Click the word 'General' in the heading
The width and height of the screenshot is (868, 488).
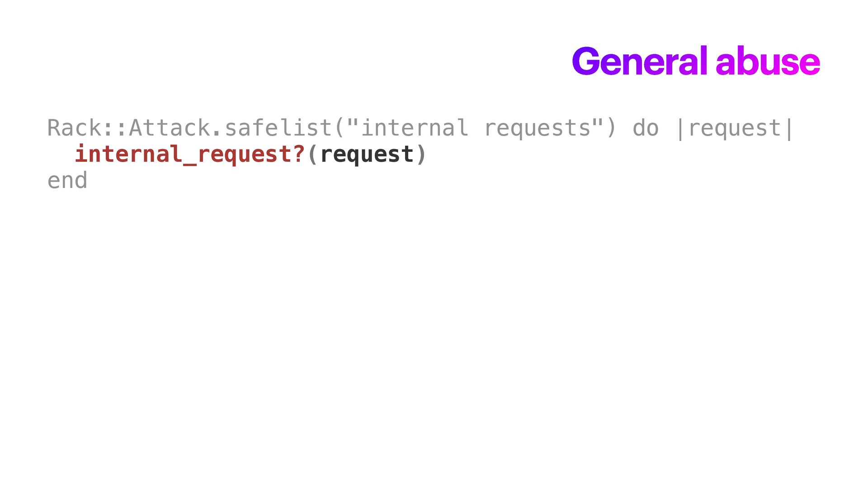click(x=639, y=61)
